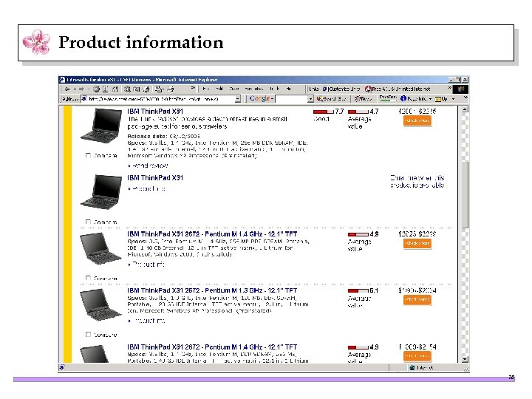Click Email me when product is available link
Viewport: 532px width, 399px height.
(417, 182)
